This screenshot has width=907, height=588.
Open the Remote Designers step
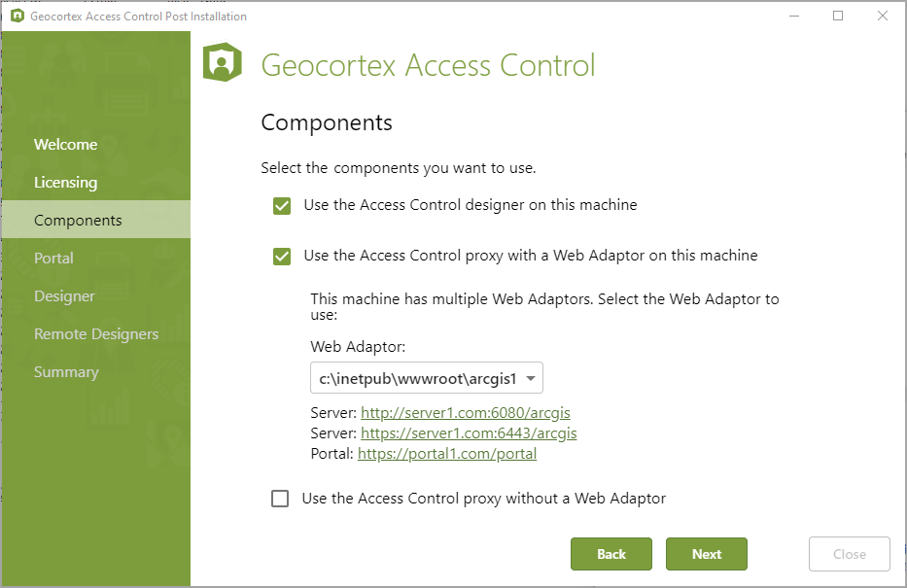tap(96, 334)
